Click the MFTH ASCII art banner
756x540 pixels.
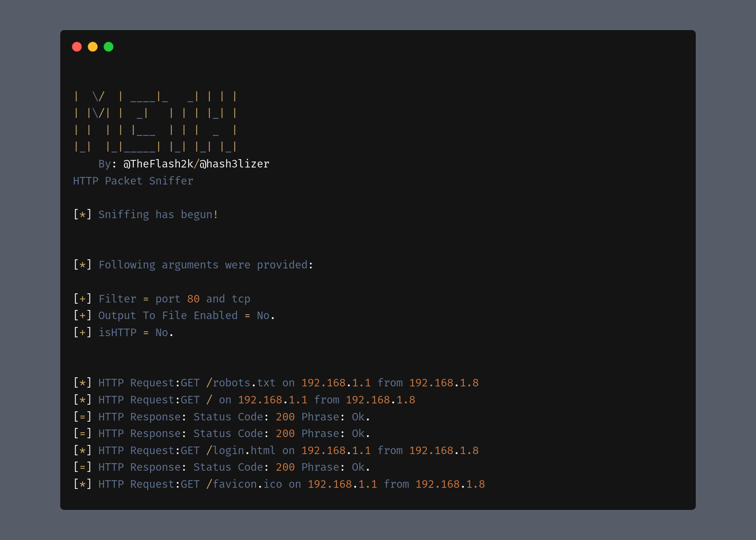156,122
